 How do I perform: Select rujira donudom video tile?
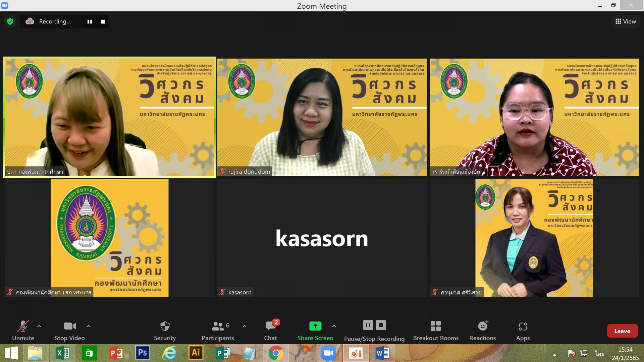[322, 117]
